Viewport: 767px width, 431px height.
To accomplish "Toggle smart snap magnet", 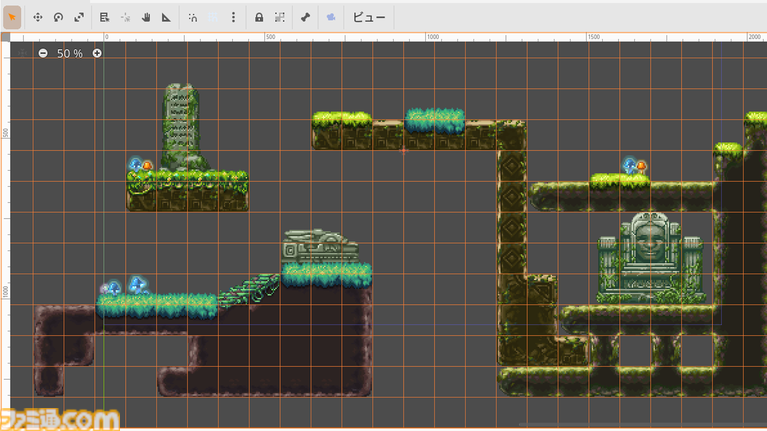I will 193,17.
